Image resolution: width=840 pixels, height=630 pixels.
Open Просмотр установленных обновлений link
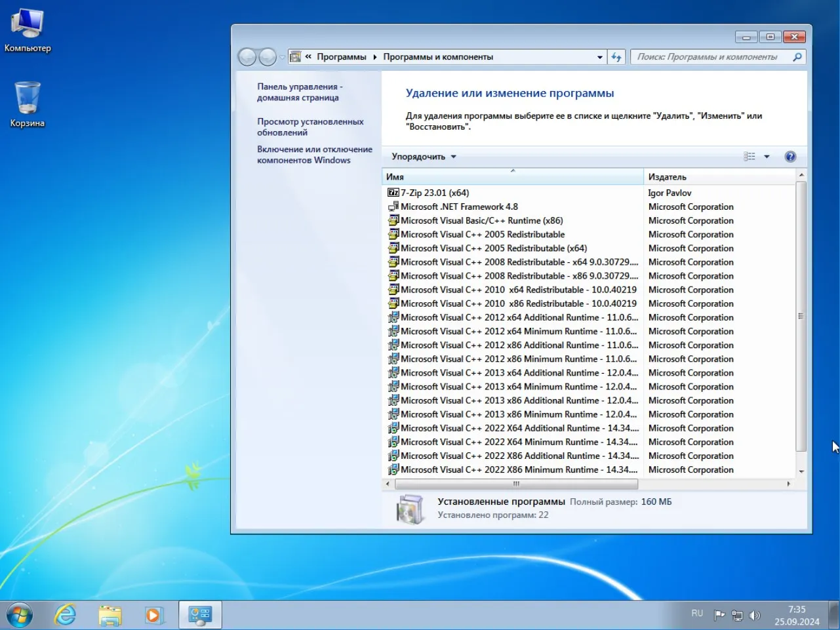tap(310, 127)
